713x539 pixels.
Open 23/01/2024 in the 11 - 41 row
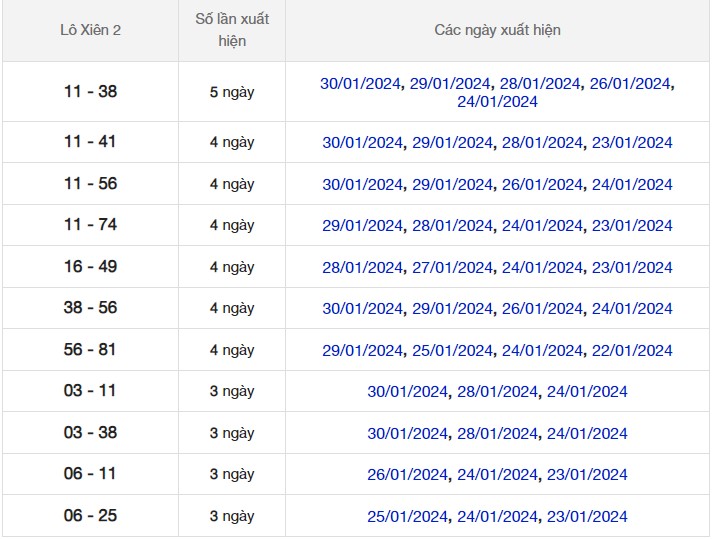point(631,143)
